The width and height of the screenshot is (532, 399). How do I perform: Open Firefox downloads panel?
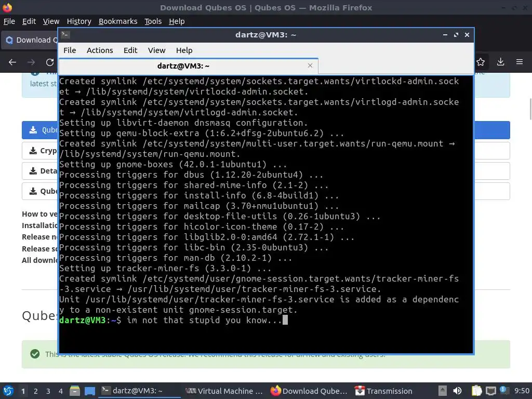point(500,62)
